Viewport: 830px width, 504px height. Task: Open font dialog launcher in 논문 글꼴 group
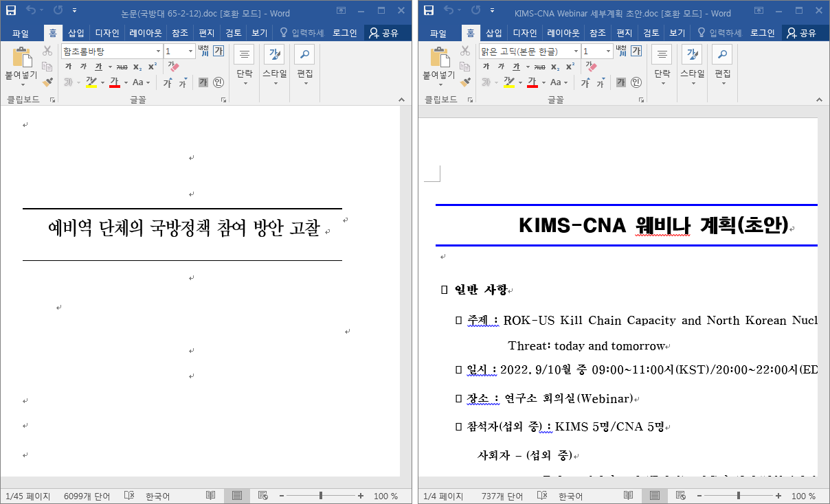tap(223, 100)
